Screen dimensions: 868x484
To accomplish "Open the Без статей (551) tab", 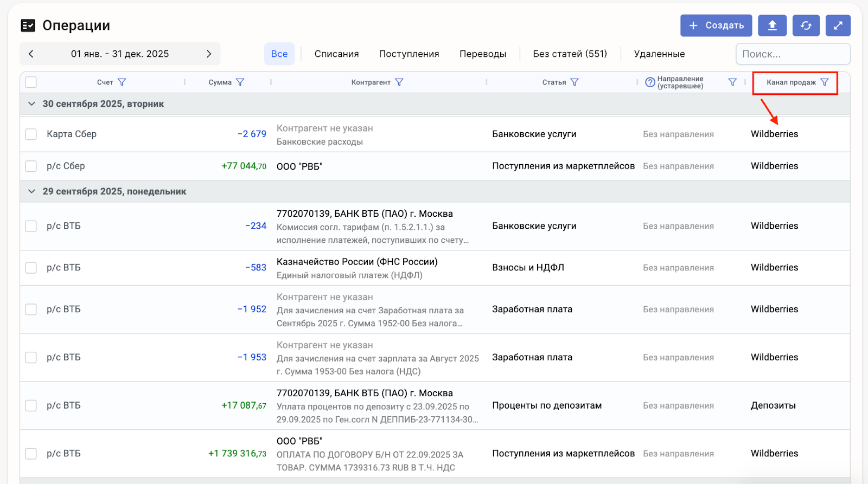I will point(570,54).
